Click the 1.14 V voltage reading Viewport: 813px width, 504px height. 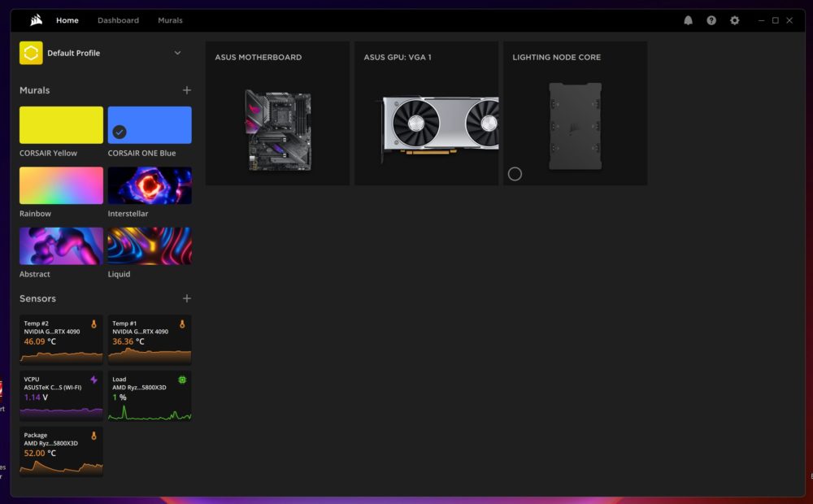(x=36, y=398)
